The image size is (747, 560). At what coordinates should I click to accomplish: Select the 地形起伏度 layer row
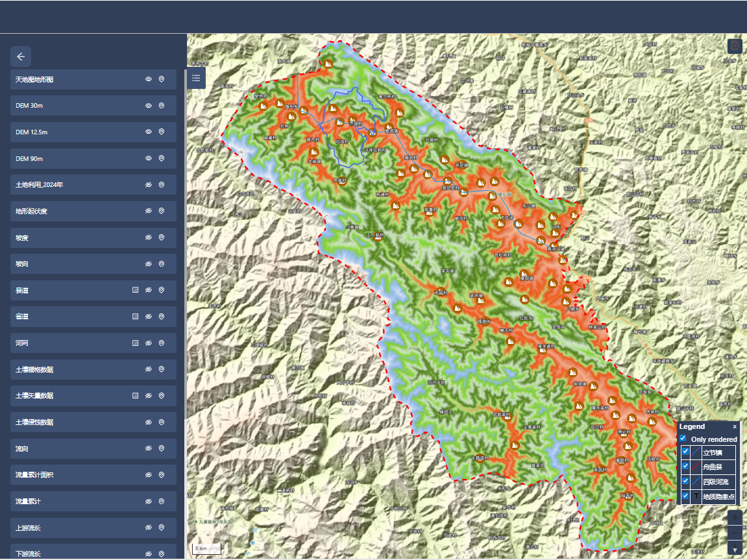point(71,211)
